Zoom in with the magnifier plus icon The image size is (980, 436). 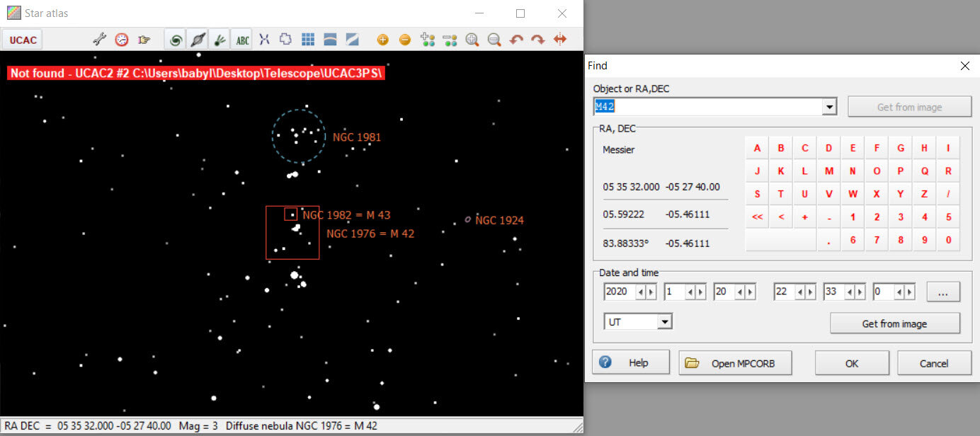[472, 40]
